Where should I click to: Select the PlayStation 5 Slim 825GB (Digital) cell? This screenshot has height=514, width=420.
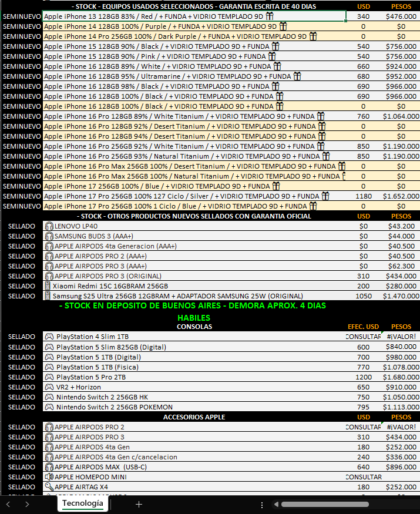194,347
